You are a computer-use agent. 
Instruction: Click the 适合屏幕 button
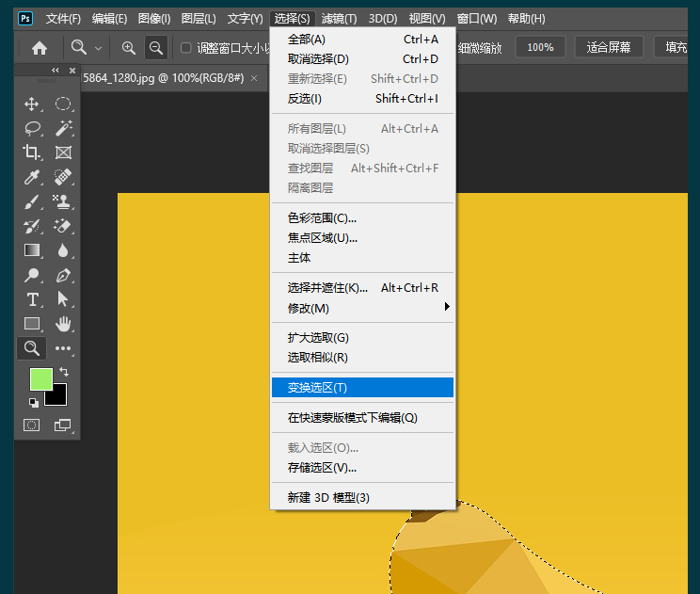coord(609,47)
